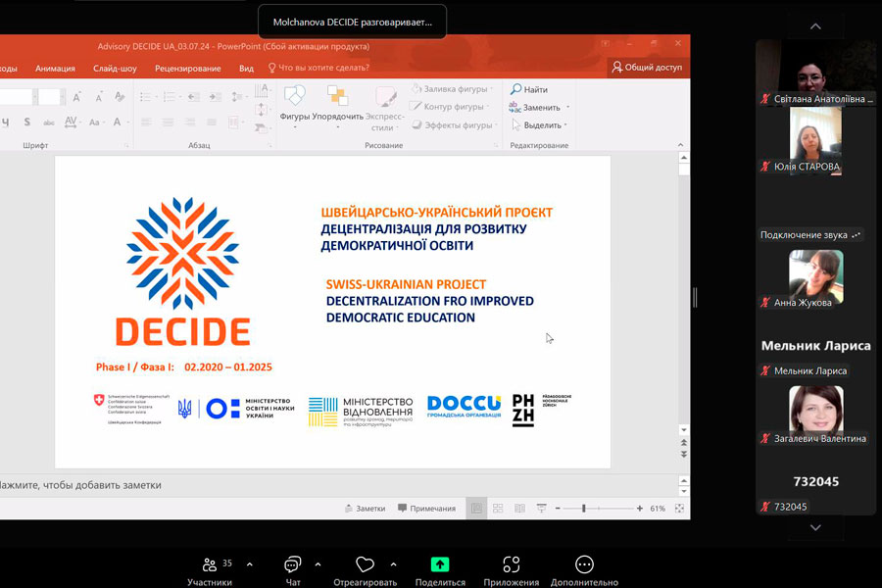
Task: Open Контур фигуры shape outline dropdown
Action: coord(450,107)
